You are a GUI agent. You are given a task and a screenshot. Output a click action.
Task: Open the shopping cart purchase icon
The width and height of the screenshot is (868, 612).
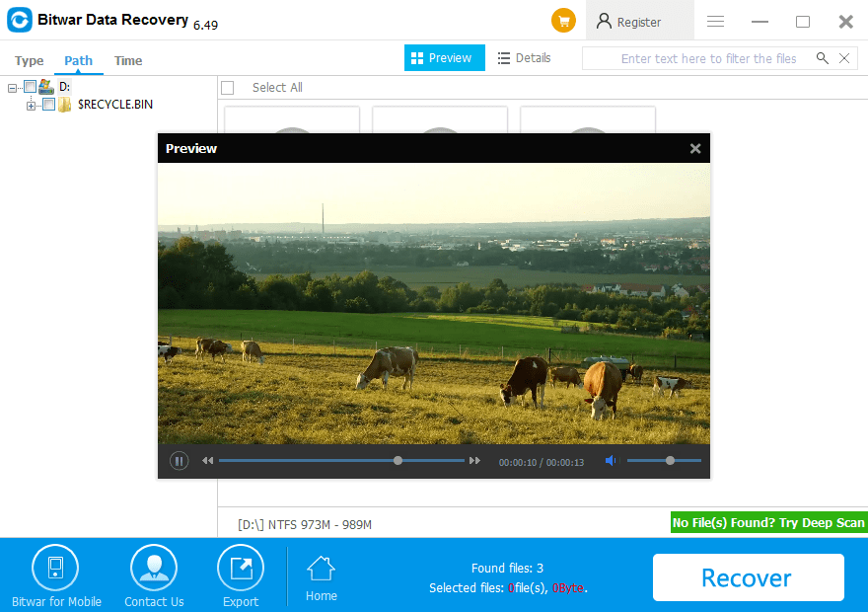coord(563,21)
